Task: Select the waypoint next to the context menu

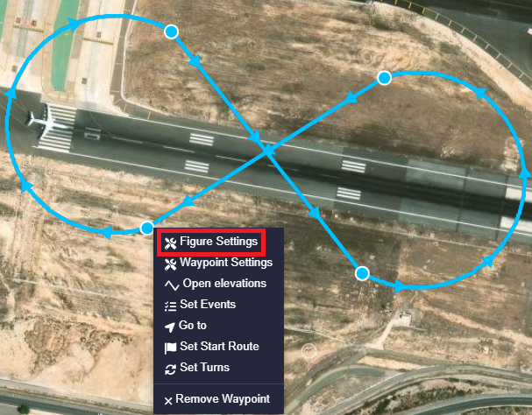Action: point(147,228)
